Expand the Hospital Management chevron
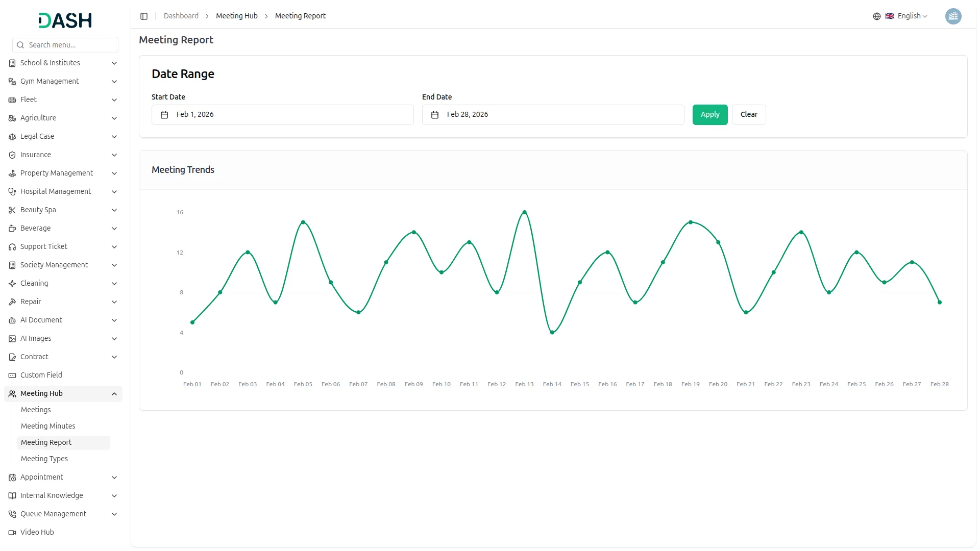980x551 pixels. point(114,191)
